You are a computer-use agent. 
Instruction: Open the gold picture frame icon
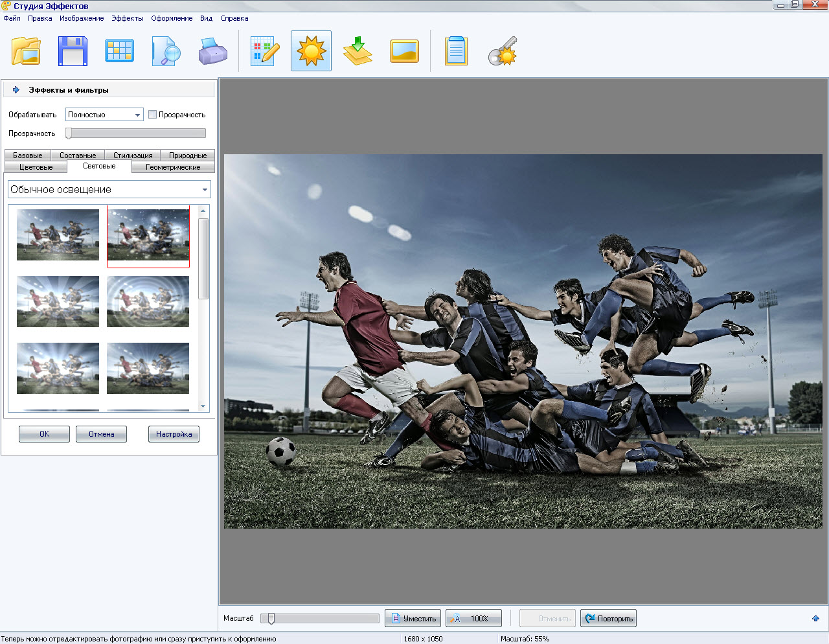(x=404, y=51)
